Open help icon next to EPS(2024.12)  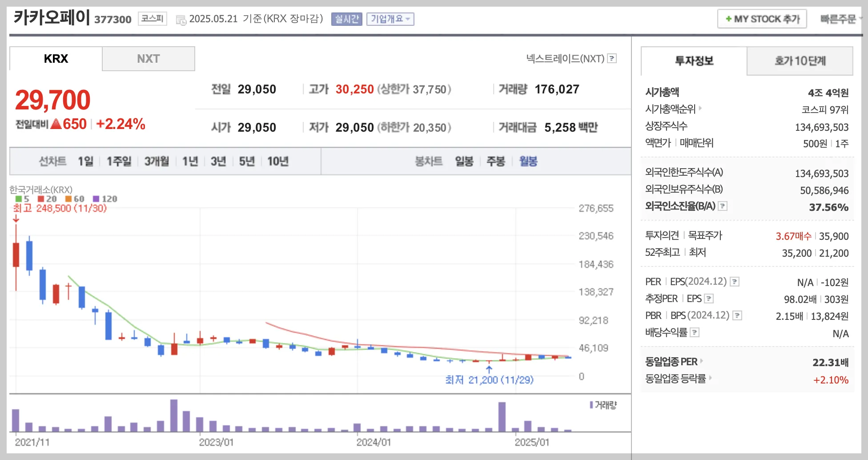(735, 282)
